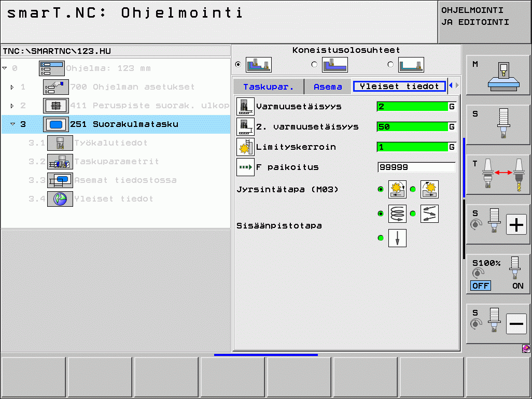Click the 251 Suorakulmatasku pocket icon
Viewport: 532px width, 399px height.
tap(56, 124)
